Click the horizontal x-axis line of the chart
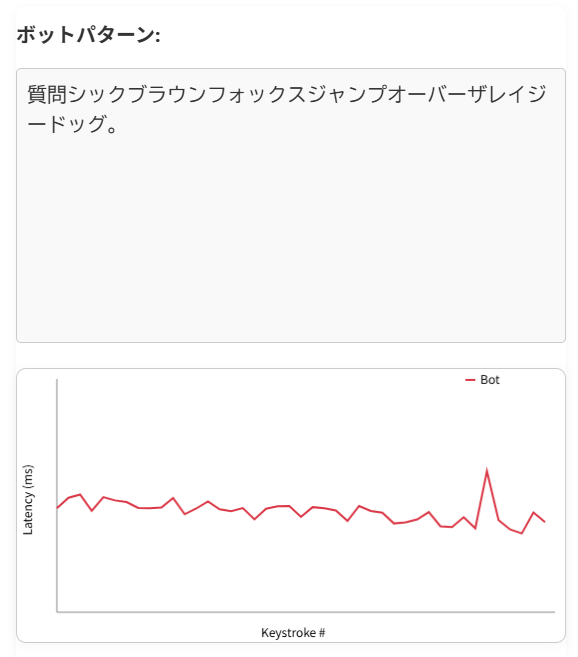The height and width of the screenshot is (657, 578). (306, 612)
